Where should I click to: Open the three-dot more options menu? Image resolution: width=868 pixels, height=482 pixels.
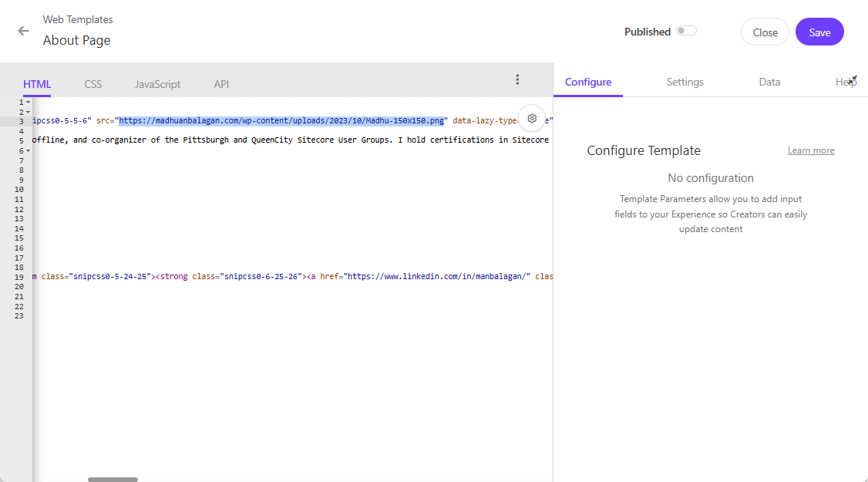(x=517, y=79)
